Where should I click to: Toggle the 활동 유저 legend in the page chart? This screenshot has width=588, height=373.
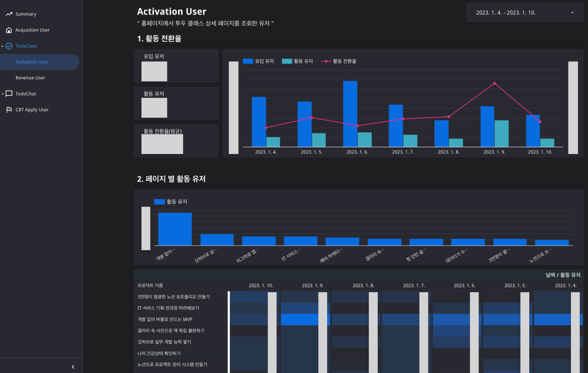171,202
